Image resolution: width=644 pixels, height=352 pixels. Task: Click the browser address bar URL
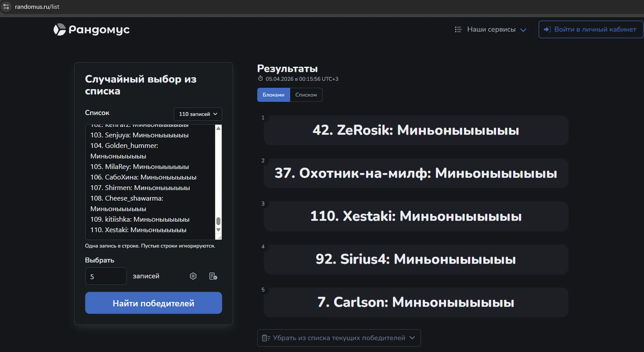click(x=37, y=7)
